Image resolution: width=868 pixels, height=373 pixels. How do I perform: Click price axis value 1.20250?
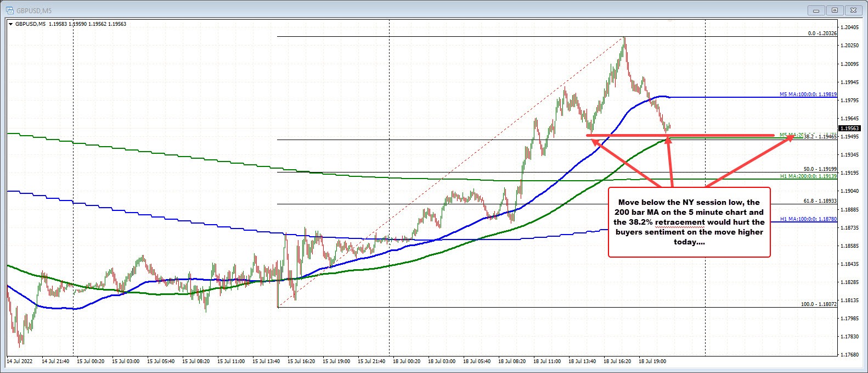(x=851, y=46)
